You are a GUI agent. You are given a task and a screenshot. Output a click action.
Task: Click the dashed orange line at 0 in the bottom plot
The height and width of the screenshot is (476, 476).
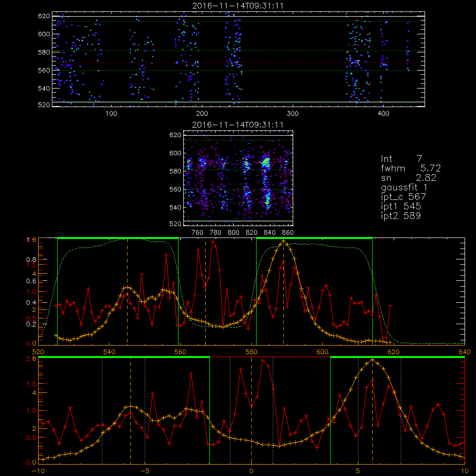251,410
